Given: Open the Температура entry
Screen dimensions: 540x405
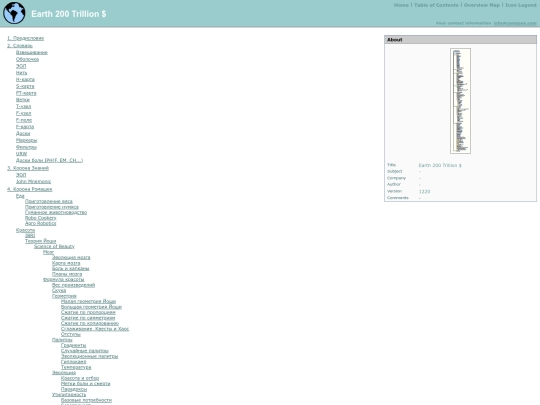Looking at the screenshot, I should point(76,367).
